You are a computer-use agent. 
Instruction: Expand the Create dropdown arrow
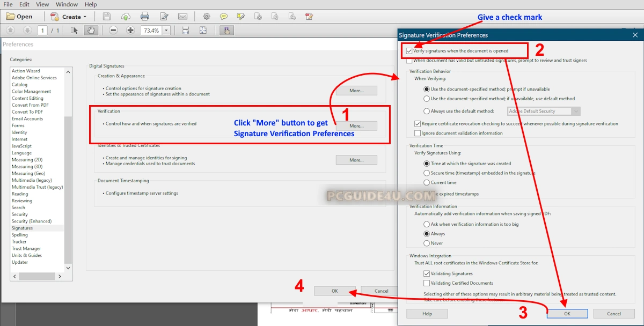(x=85, y=17)
